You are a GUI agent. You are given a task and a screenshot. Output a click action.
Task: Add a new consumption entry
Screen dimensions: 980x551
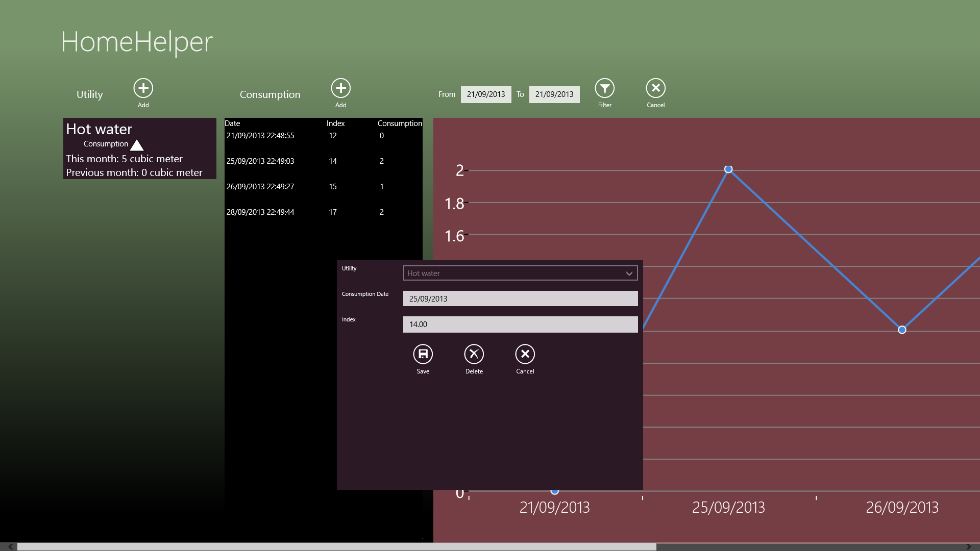[x=340, y=88]
